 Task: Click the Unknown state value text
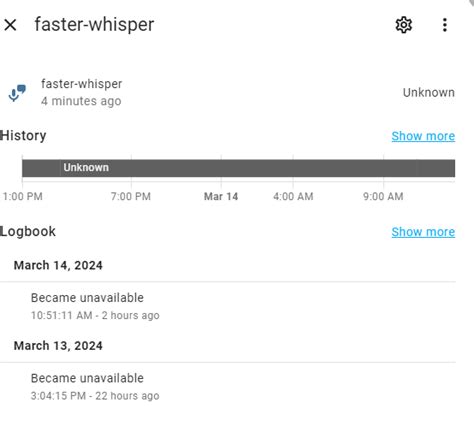coord(429,93)
